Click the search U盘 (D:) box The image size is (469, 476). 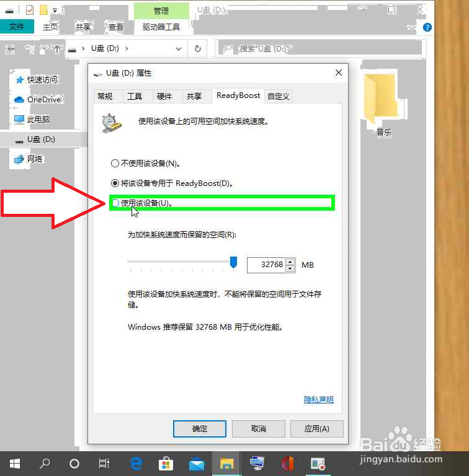(321, 48)
